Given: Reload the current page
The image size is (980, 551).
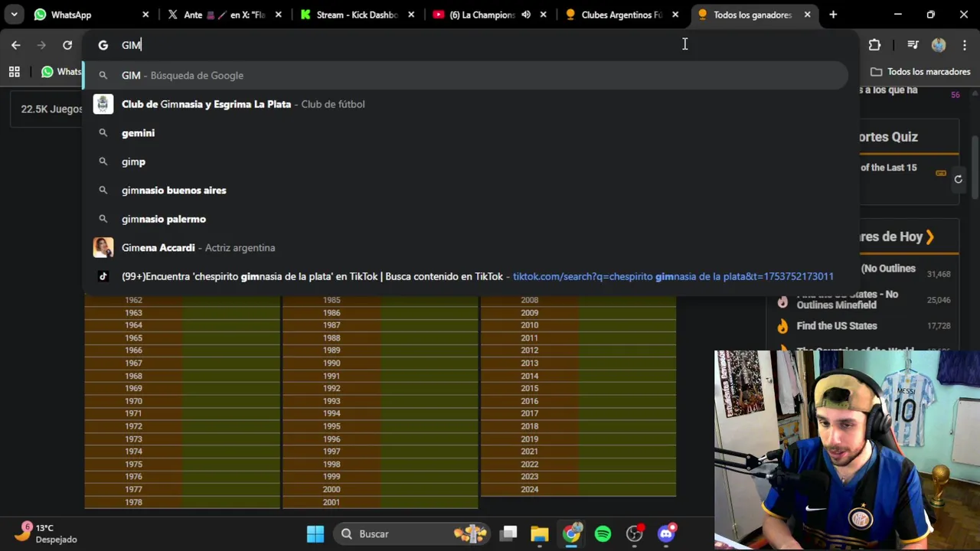Looking at the screenshot, I should 67,45.
